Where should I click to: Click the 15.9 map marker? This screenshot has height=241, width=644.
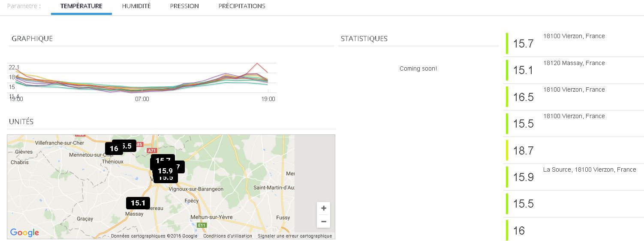165,171
